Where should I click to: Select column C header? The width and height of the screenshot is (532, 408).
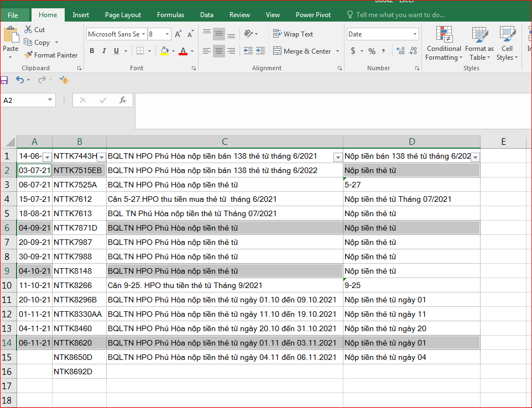[225, 142]
